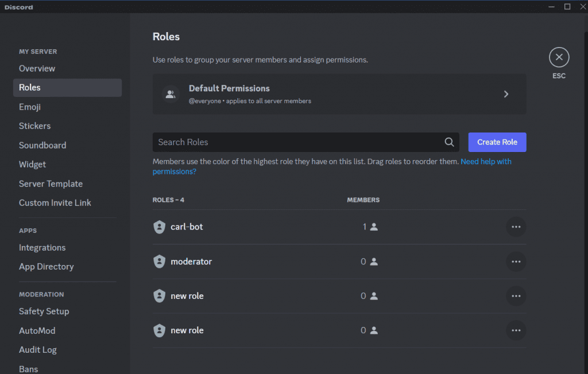This screenshot has height=374, width=588.
Task: Click the magnifier icon in Search Roles
Action: (449, 142)
